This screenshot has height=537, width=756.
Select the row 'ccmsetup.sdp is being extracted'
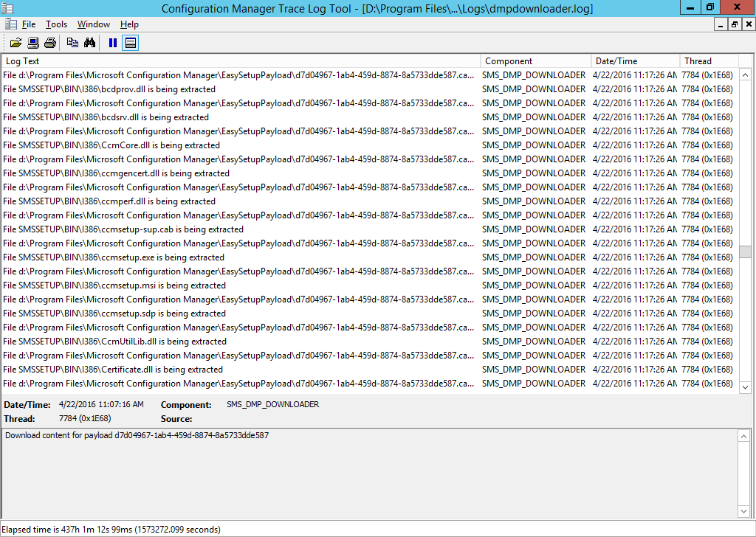(369, 313)
